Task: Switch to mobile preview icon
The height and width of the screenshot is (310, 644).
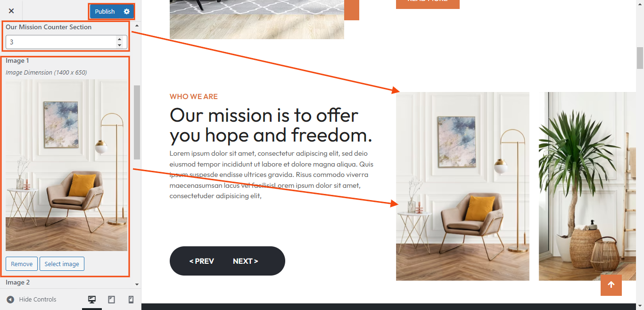Action: coord(131,299)
